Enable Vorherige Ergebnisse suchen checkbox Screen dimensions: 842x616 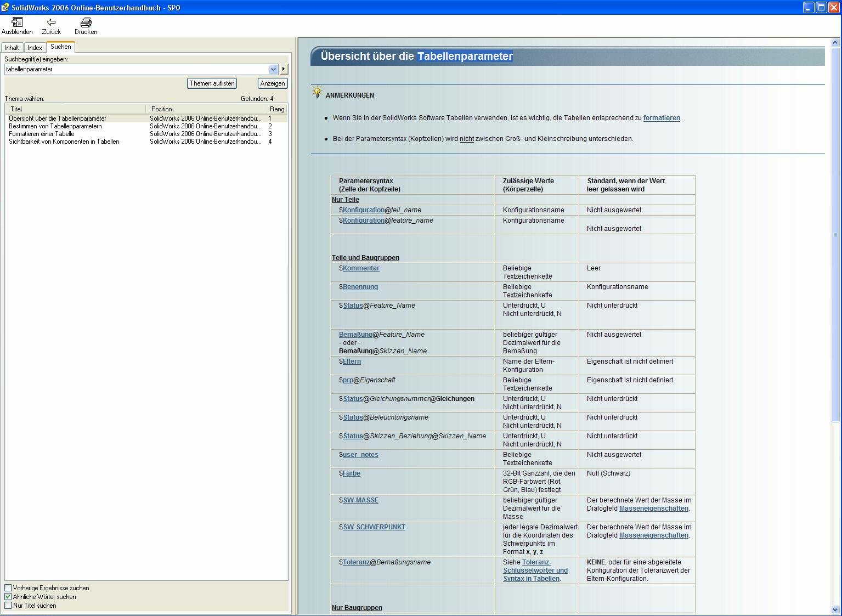[x=8, y=588]
